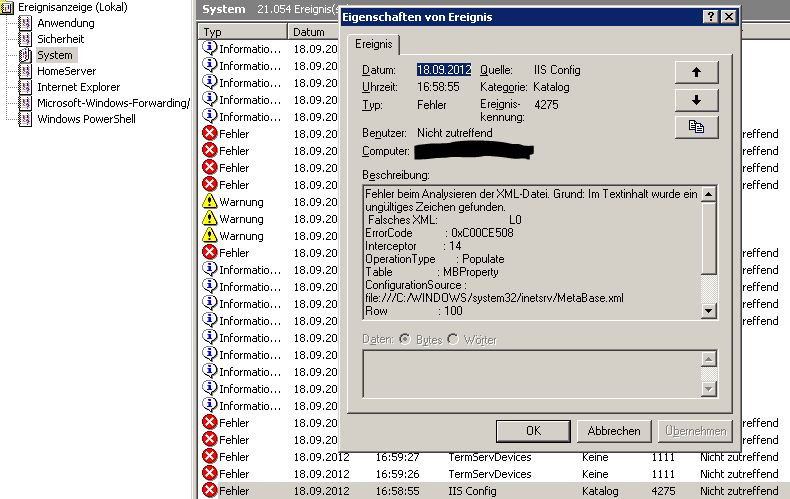Image resolution: width=790 pixels, height=499 pixels.
Task: Click the up arrow to show previous event
Action: click(697, 71)
